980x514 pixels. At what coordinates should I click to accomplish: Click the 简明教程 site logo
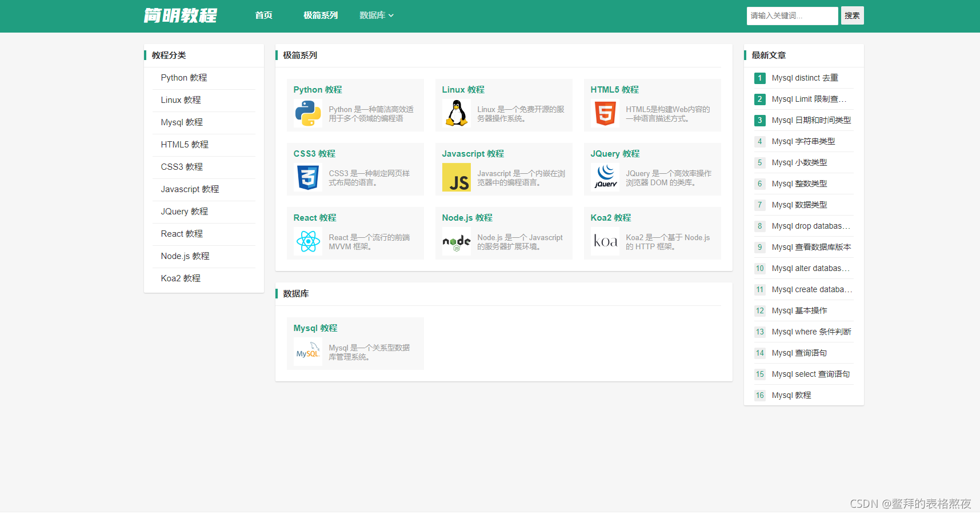[181, 15]
